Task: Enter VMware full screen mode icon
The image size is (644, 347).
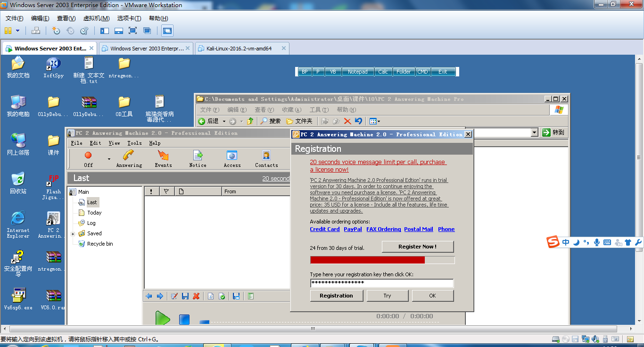Action: click(x=133, y=31)
